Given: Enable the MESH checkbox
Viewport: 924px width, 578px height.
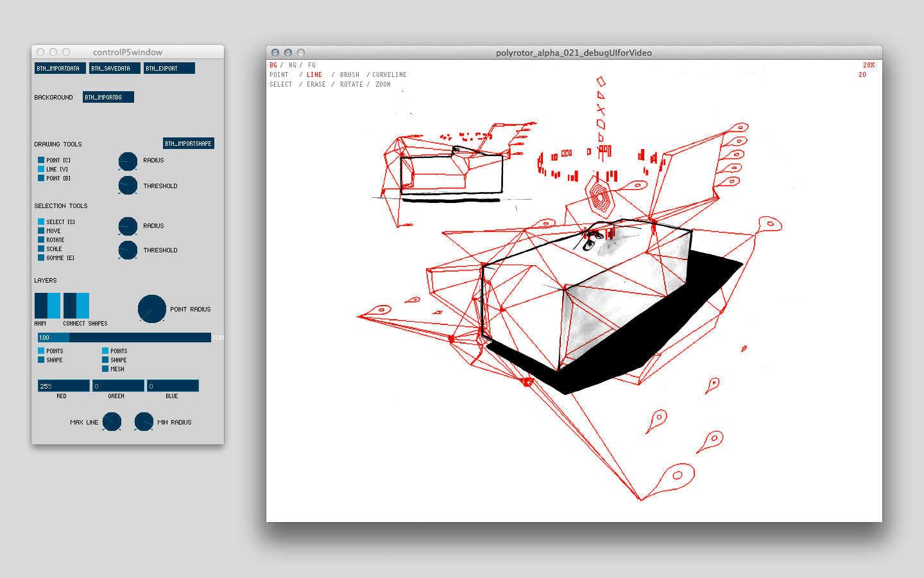Looking at the screenshot, I should click(105, 369).
